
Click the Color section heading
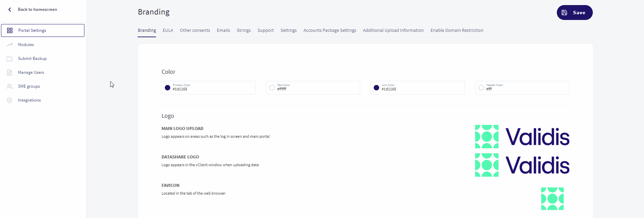169,72
